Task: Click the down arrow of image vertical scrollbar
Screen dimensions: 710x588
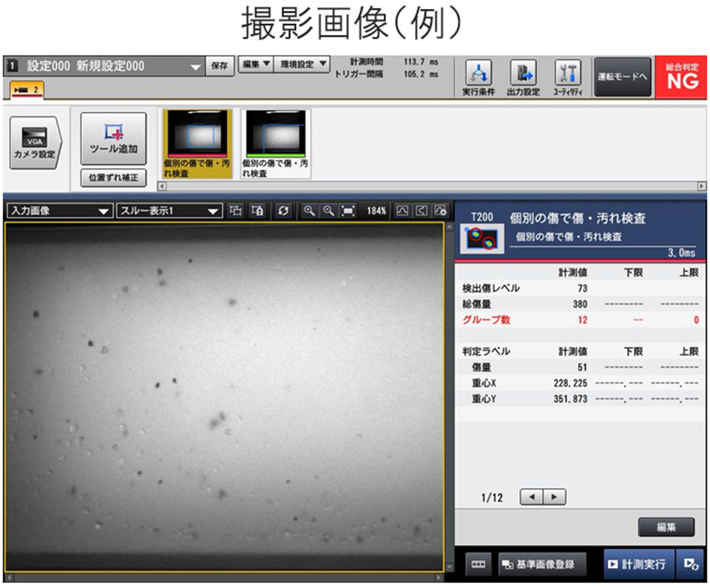Action: (449, 567)
